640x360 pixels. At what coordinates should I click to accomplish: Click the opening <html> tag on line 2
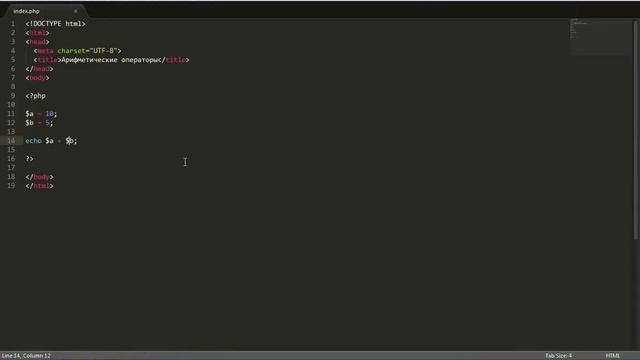[37, 33]
